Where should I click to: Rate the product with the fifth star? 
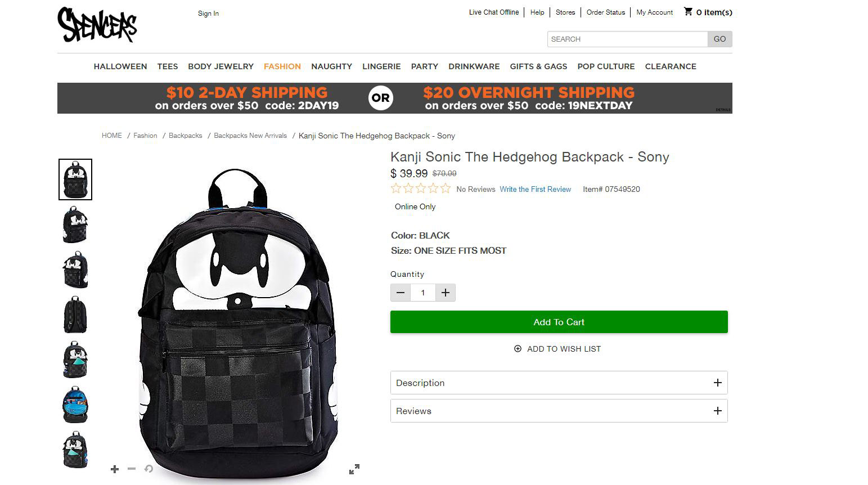446,188
